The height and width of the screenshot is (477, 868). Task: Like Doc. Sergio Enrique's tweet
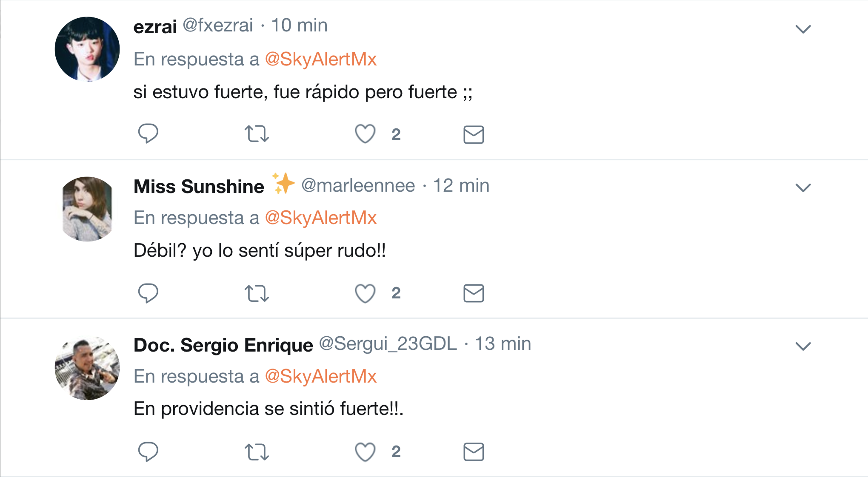click(365, 452)
